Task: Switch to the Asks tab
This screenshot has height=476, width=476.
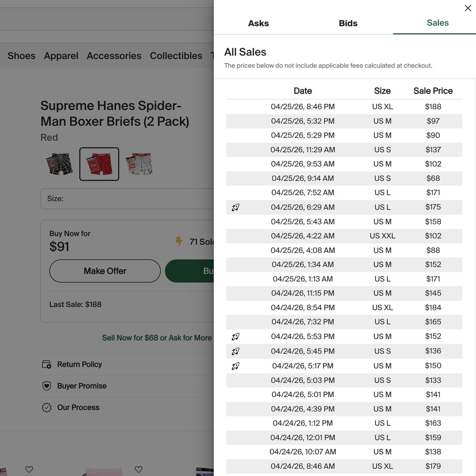Action: click(259, 23)
